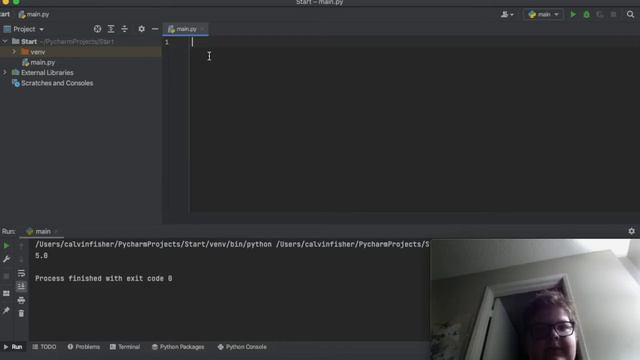Image resolution: width=640 pixels, height=360 pixels.
Task: Click the up stack trace arrow in Run panel
Action: coord(21,246)
